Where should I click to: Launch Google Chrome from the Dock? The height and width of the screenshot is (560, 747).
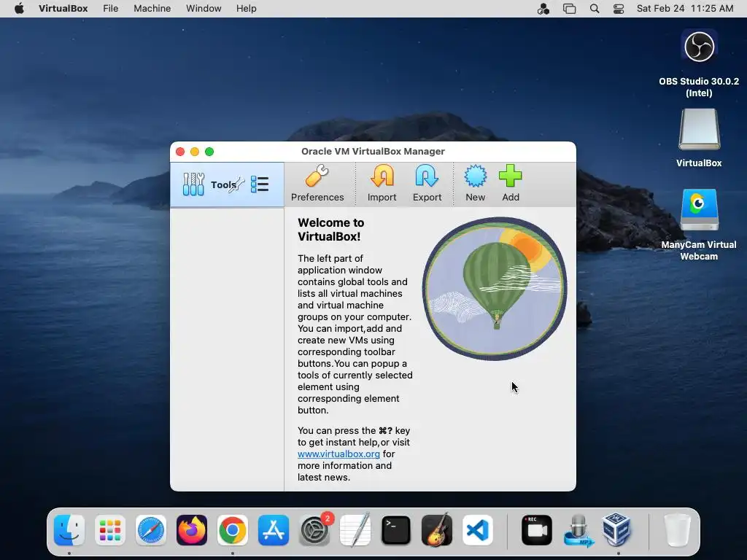pos(233,530)
